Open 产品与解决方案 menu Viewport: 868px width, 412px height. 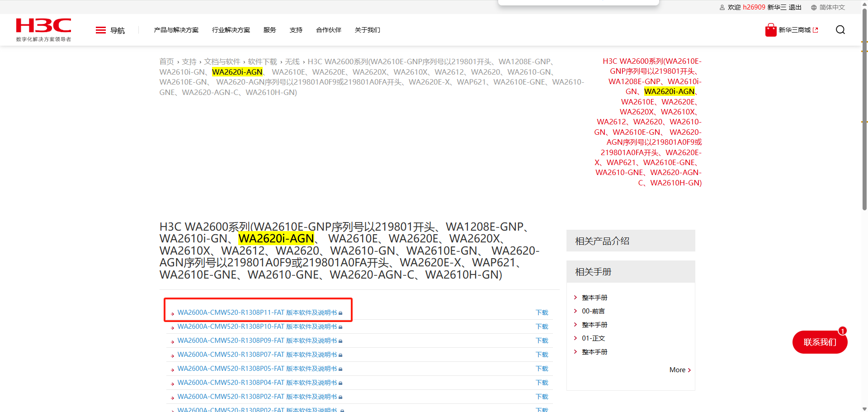[176, 30]
